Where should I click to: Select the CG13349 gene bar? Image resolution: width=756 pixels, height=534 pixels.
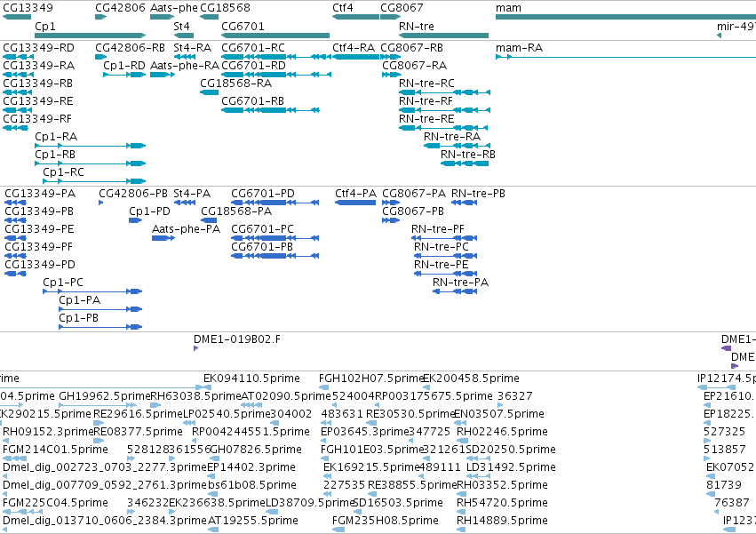17,17
